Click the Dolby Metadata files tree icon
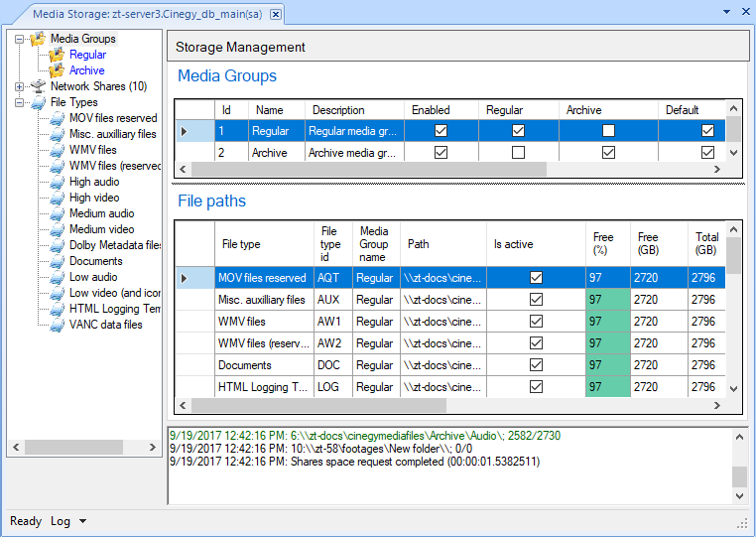756x537 pixels. (x=57, y=245)
